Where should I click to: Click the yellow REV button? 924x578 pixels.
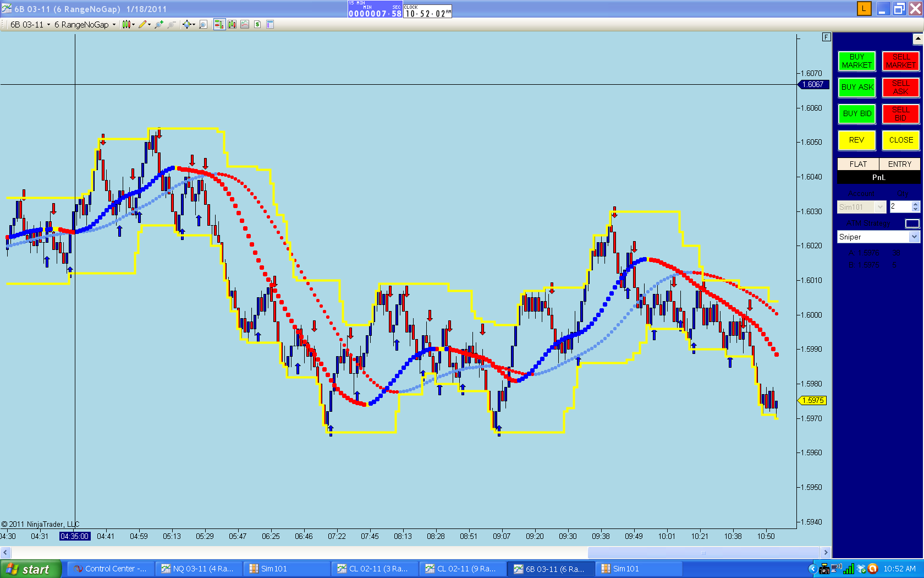coord(857,140)
